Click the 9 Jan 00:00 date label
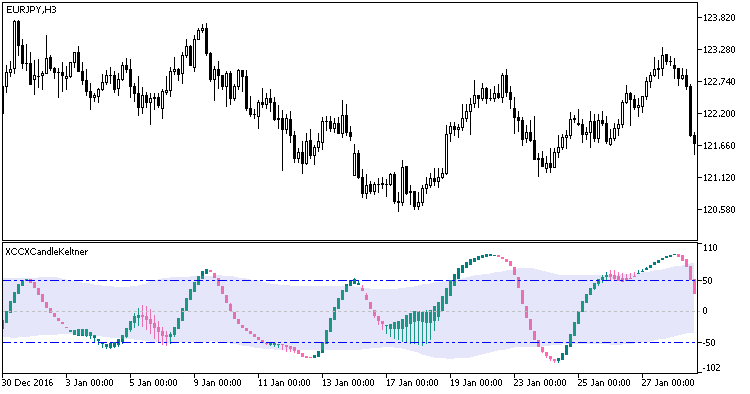Viewport: 750px width, 394px height. pyautogui.click(x=218, y=383)
